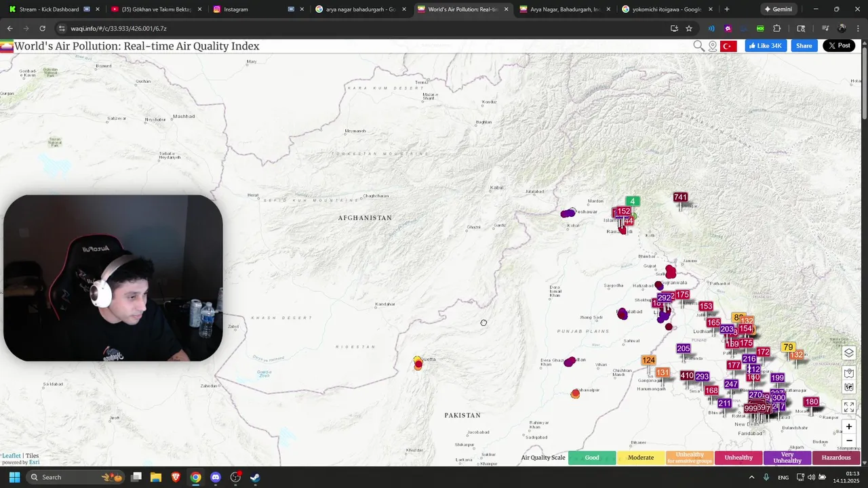Image resolution: width=868 pixels, height=488 pixels.
Task: Click the green NOX extension icon
Action: (760, 28)
